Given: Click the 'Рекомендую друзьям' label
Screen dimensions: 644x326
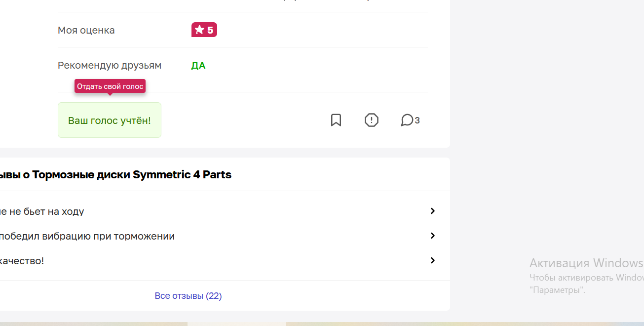Looking at the screenshot, I should point(110,65).
